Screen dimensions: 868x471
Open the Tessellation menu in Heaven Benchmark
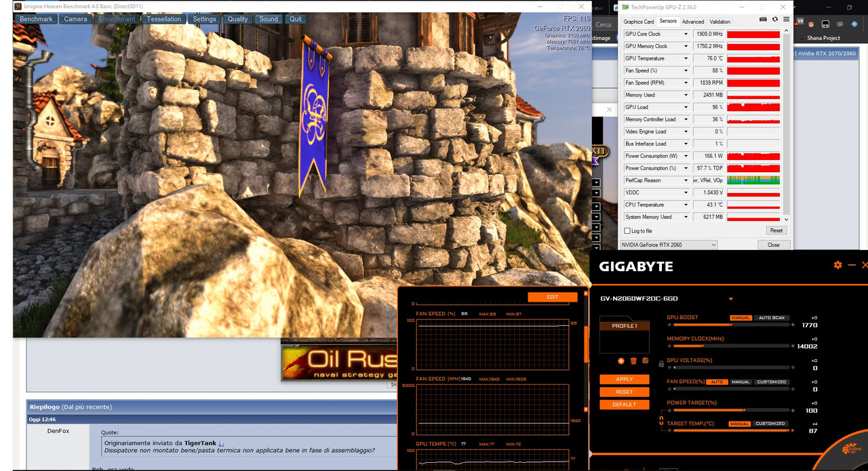164,19
